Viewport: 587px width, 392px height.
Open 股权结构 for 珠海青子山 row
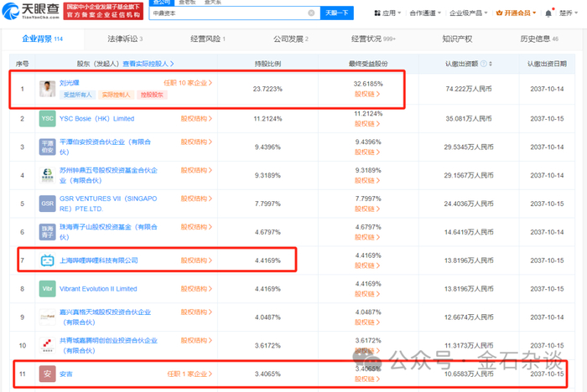tap(196, 227)
